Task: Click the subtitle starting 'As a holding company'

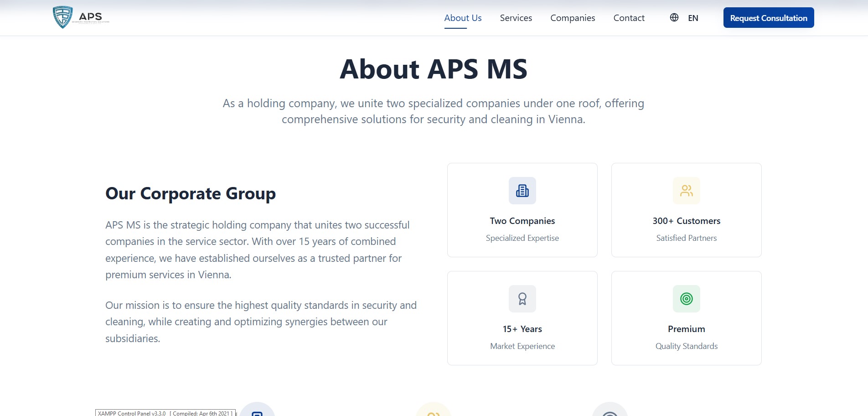Action: pyautogui.click(x=434, y=111)
